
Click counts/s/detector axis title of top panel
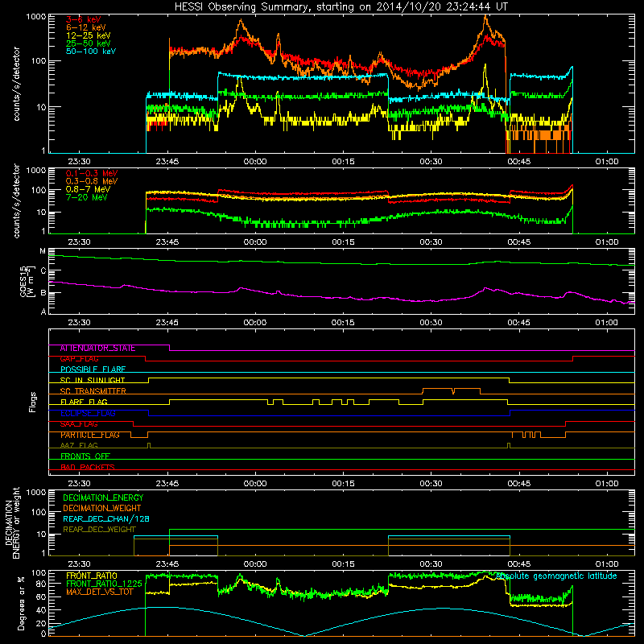(x=16, y=84)
